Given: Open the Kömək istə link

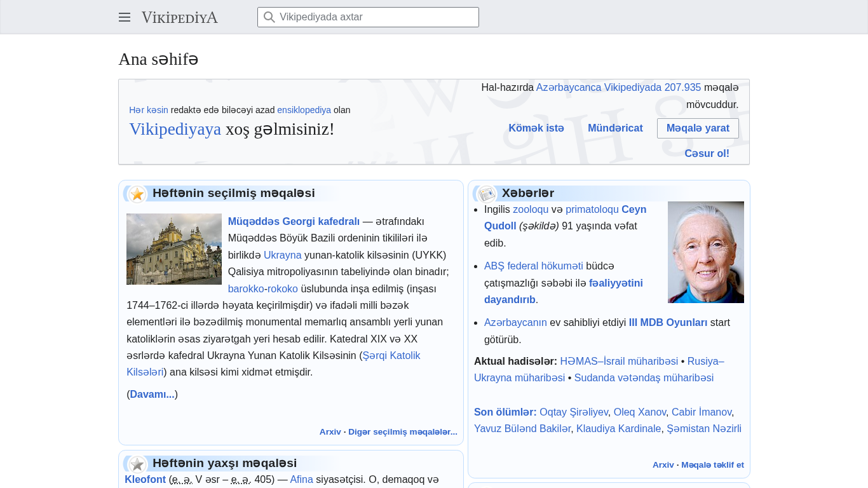Looking at the screenshot, I should [536, 128].
